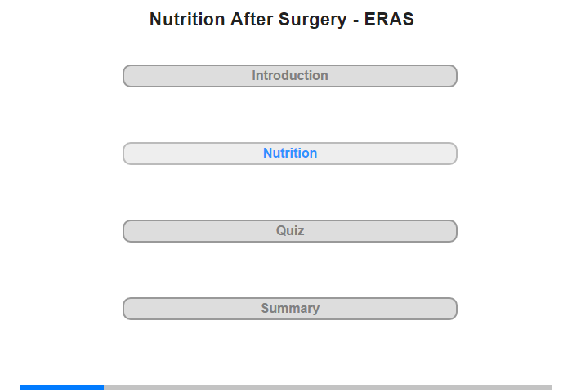
Task: Click where blue progress meets gray track
Action: [x=104, y=387]
